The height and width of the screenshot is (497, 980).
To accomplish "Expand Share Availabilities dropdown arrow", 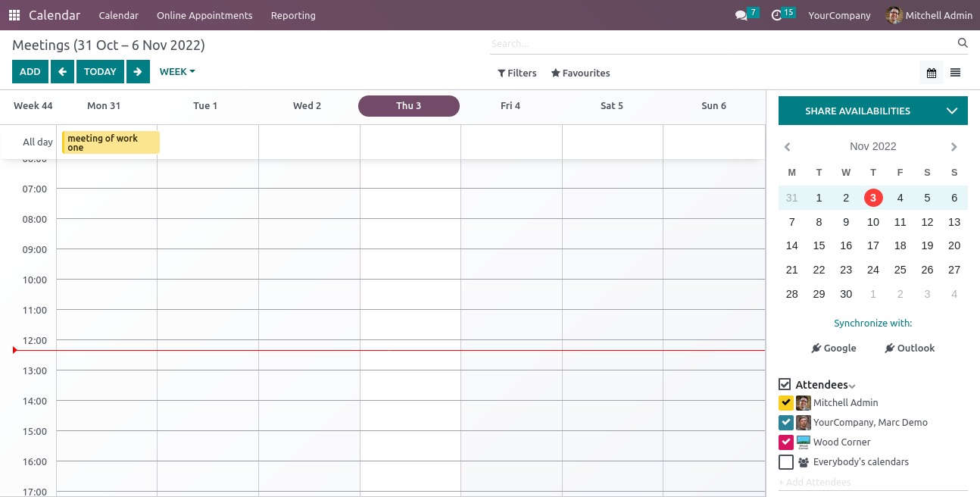I will pyautogui.click(x=952, y=111).
